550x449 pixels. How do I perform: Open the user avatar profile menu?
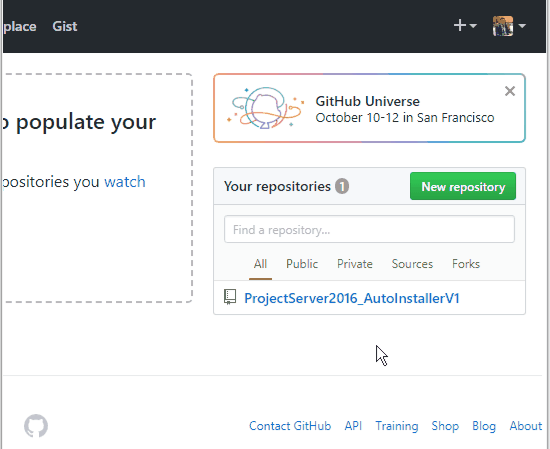(x=509, y=26)
